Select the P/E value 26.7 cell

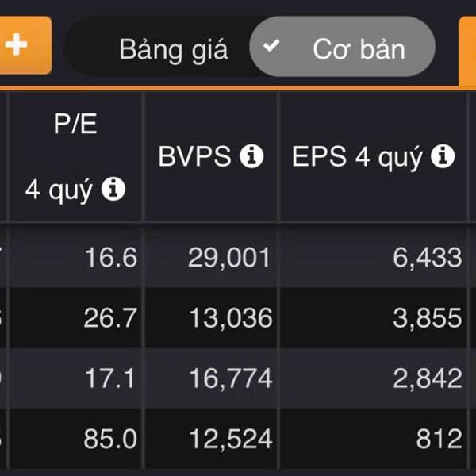tap(75, 318)
